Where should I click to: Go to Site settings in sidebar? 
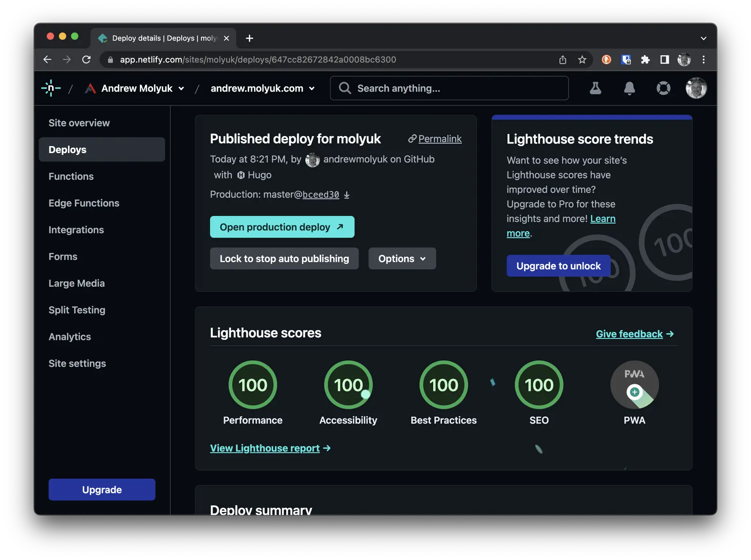pyautogui.click(x=77, y=363)
